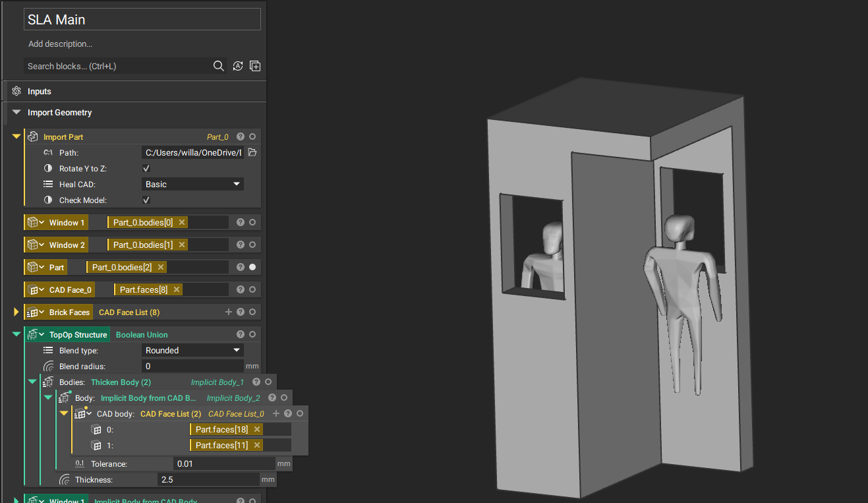
Task: Remove the Part.faces[18] chip
Action: [x=257, y=429]
